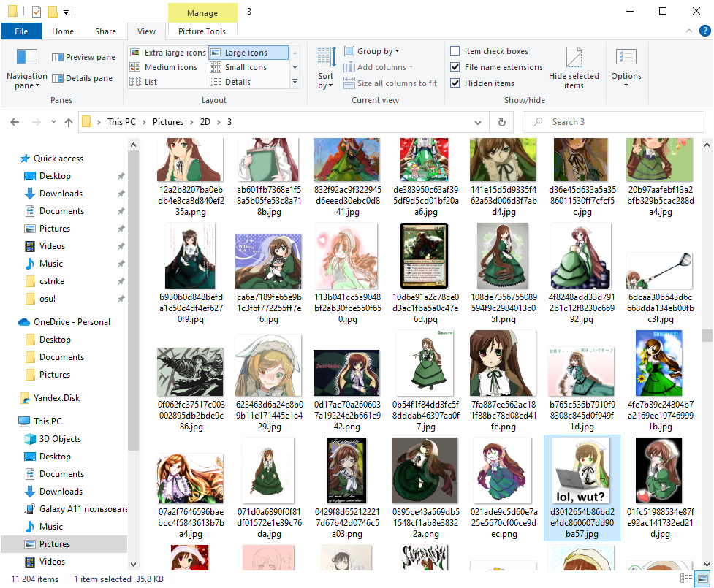Switch to the Share ribbon tab

pyautogui.click(x=105, y=31)
